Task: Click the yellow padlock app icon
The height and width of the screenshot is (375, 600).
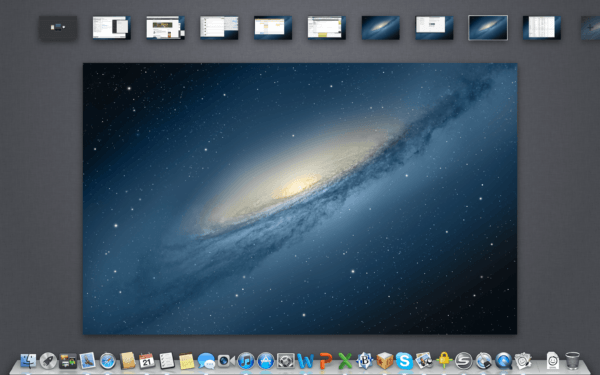Action: [444, 361]
